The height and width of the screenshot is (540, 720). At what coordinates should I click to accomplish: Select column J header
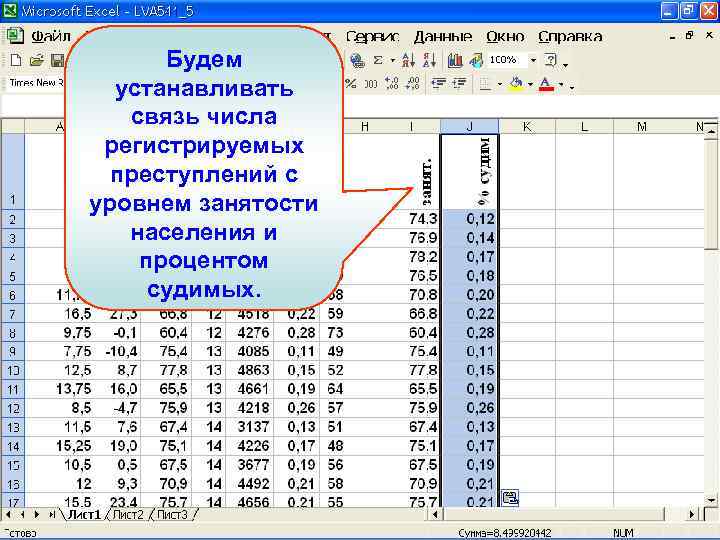(x=469, y=126)
